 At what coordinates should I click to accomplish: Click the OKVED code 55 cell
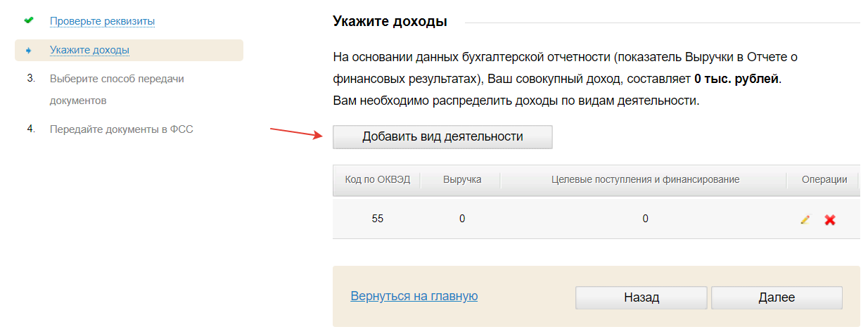pyautogui.click(x=378, y=219)
